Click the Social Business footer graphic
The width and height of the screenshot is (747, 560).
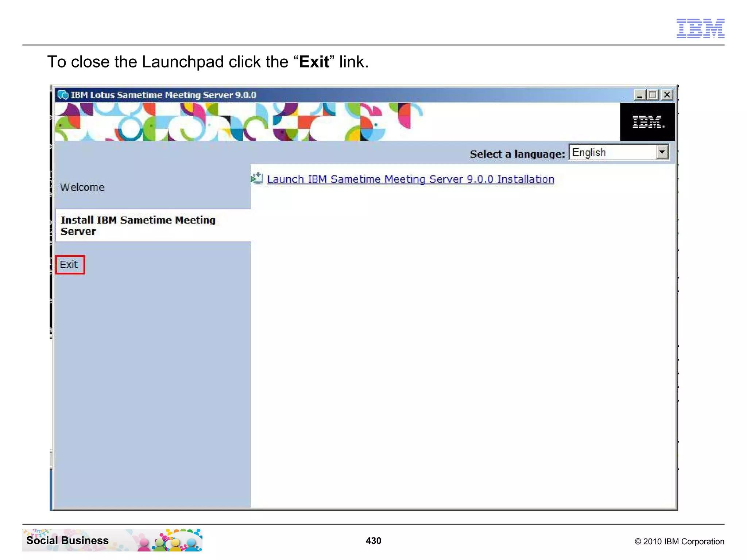[x=112, y=540]
